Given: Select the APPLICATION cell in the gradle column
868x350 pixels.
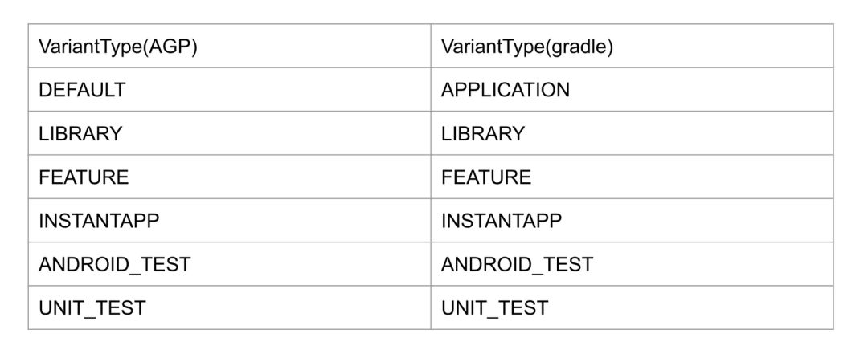Looking at the screenshot, I should tap(505, 90).
